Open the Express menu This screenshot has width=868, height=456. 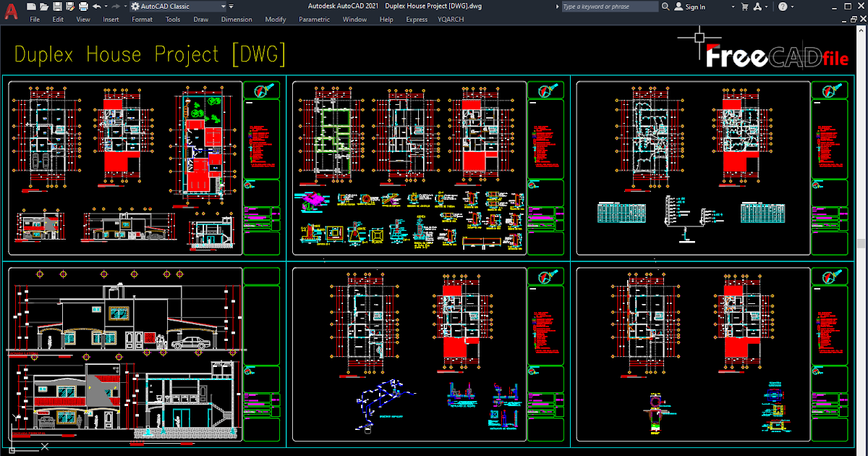click(417, 20)
